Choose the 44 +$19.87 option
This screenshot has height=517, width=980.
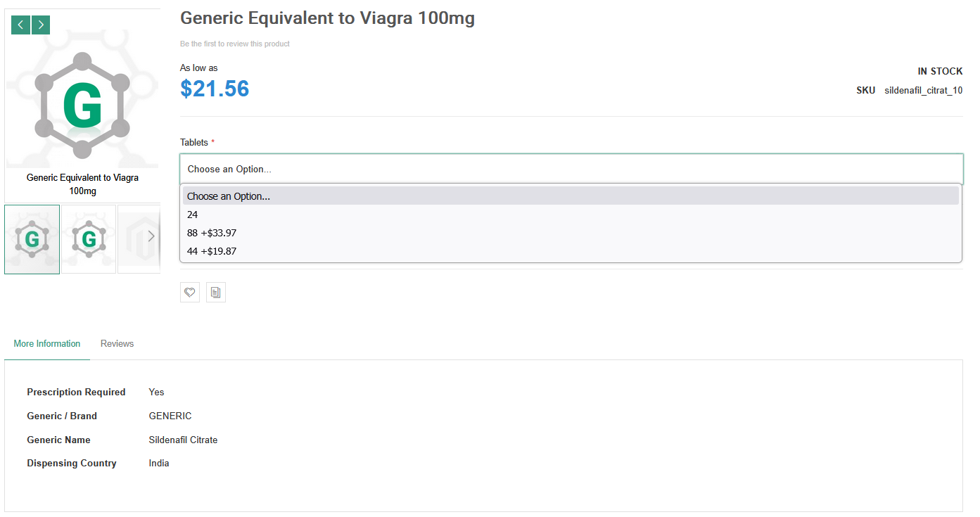pyautogui.click(x=571, y=251)
